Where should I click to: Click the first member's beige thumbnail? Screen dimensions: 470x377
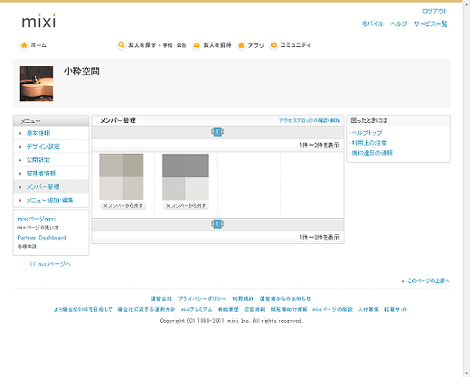click(x=121, y=177)
